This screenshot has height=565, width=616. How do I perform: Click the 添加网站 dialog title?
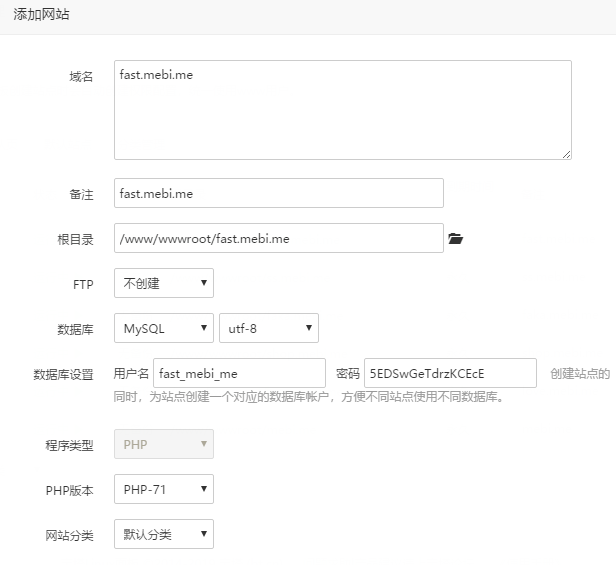point(41,16)
